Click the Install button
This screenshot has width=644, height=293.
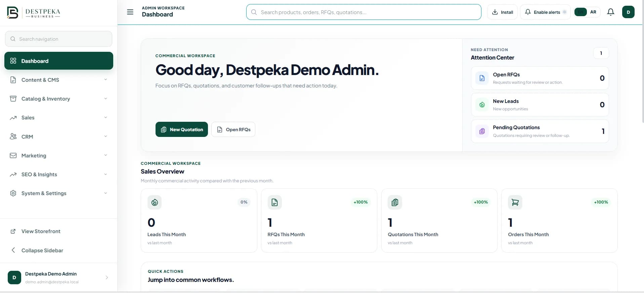point(502,12)
